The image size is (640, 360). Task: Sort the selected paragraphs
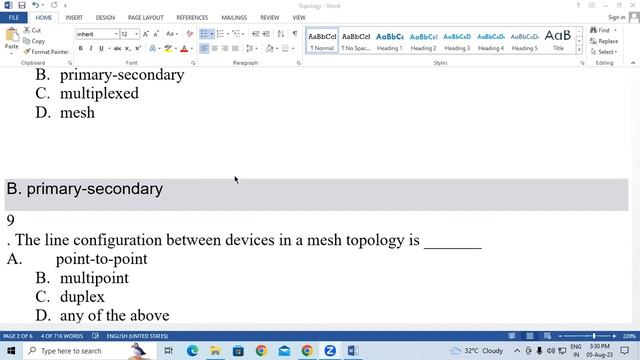coord(281,34)
